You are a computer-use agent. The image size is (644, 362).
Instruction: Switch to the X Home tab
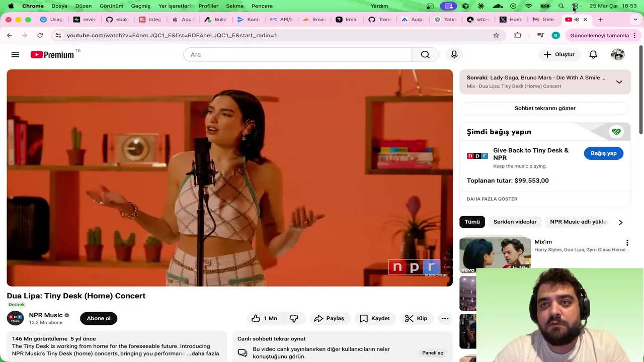click(x=511, y=20)
